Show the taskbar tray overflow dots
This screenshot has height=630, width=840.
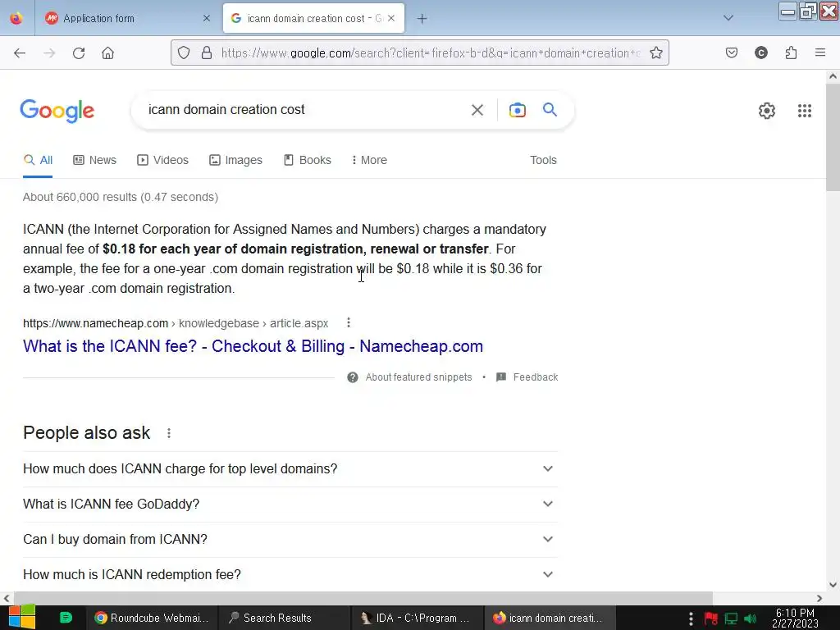(x=691, y=619)
